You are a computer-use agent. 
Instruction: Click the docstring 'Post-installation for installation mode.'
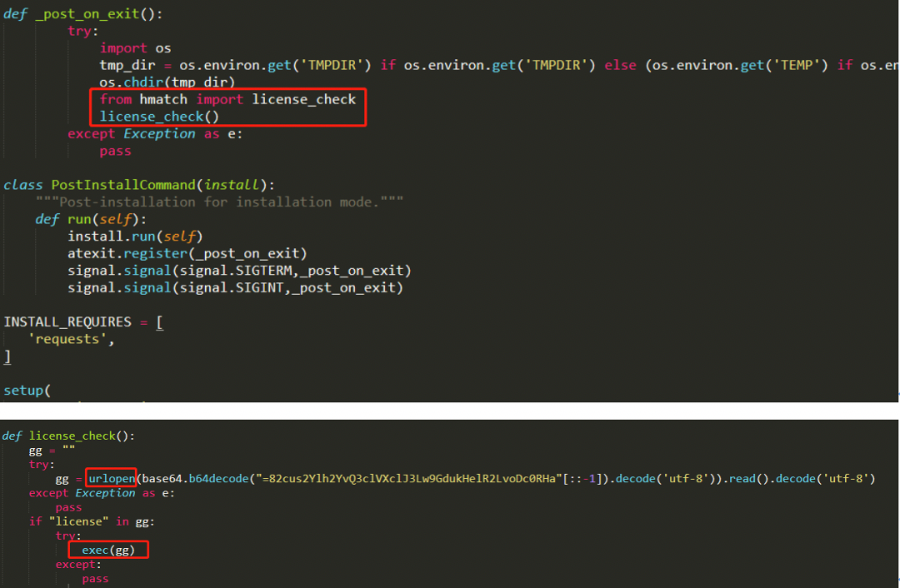219,202
